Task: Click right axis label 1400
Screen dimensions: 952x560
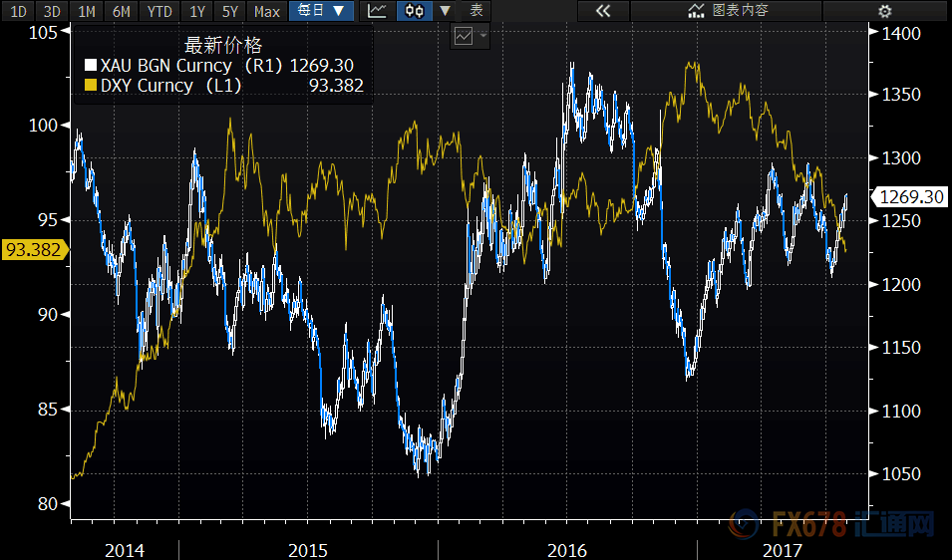Action: point(901,33)
